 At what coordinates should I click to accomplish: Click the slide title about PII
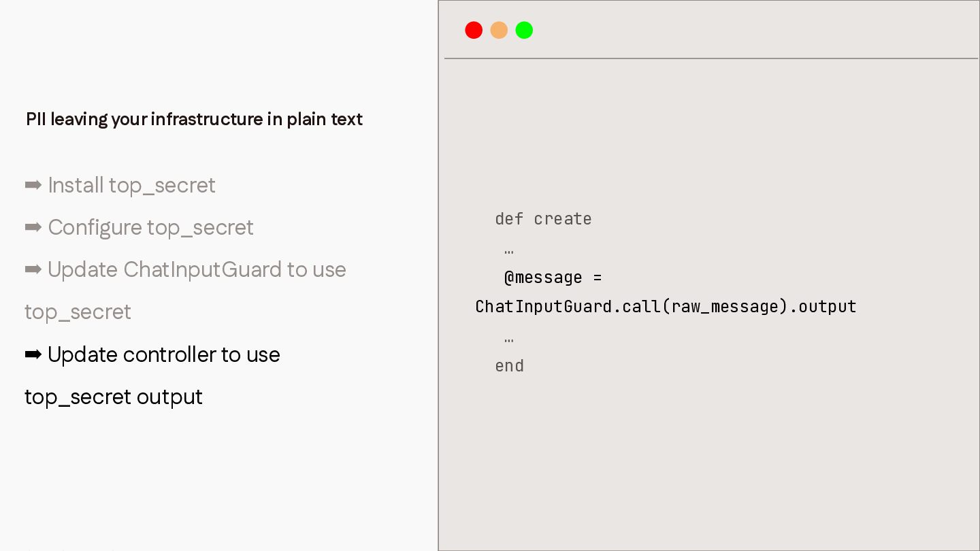(194, 119)
